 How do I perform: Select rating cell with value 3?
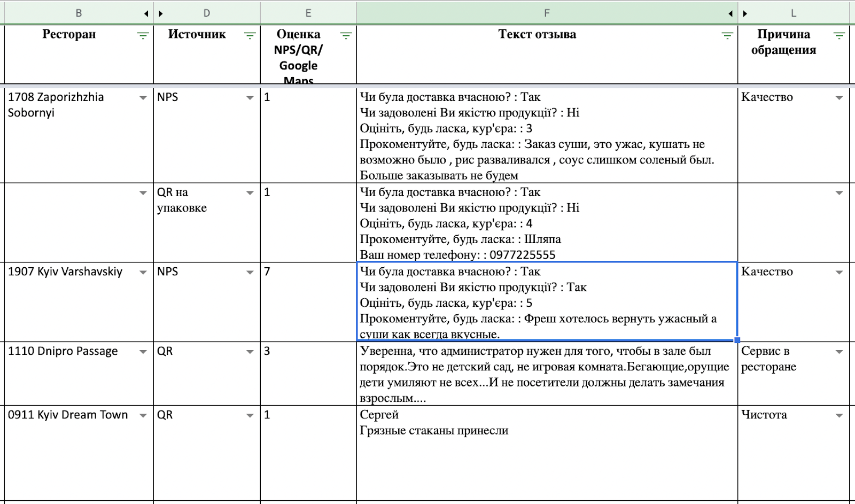pos(308,374)
